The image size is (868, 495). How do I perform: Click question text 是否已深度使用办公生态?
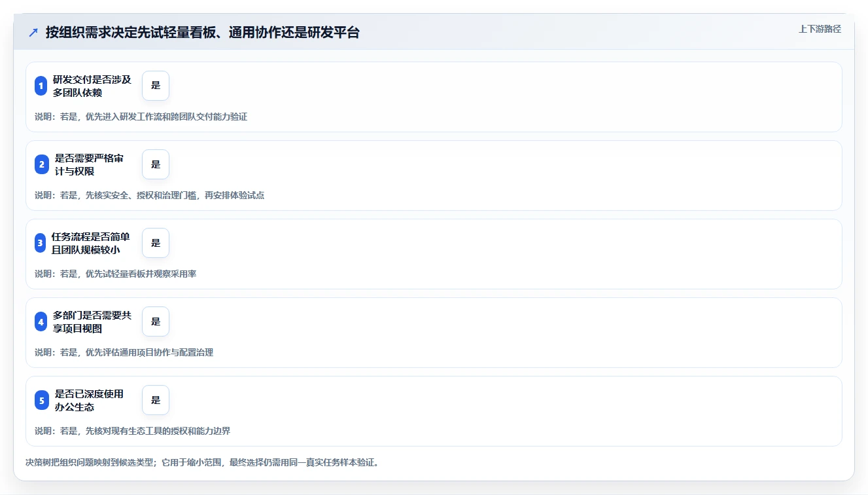[89, 400]
